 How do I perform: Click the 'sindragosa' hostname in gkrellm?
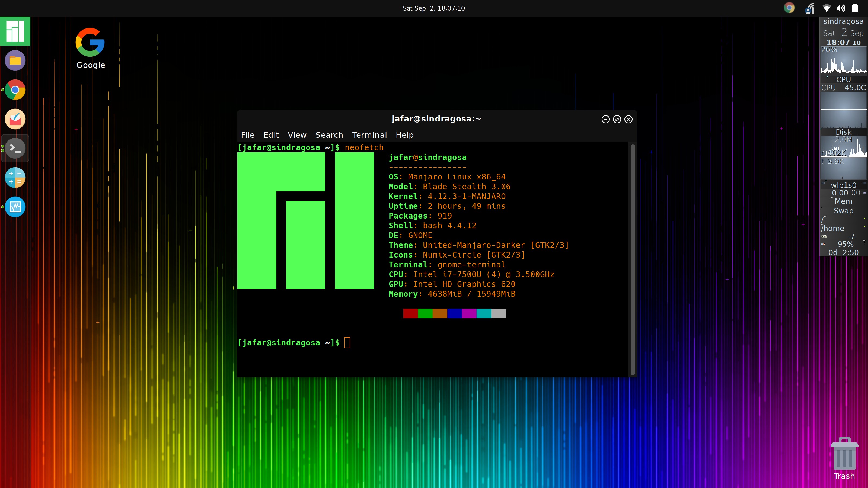[843, 21]
